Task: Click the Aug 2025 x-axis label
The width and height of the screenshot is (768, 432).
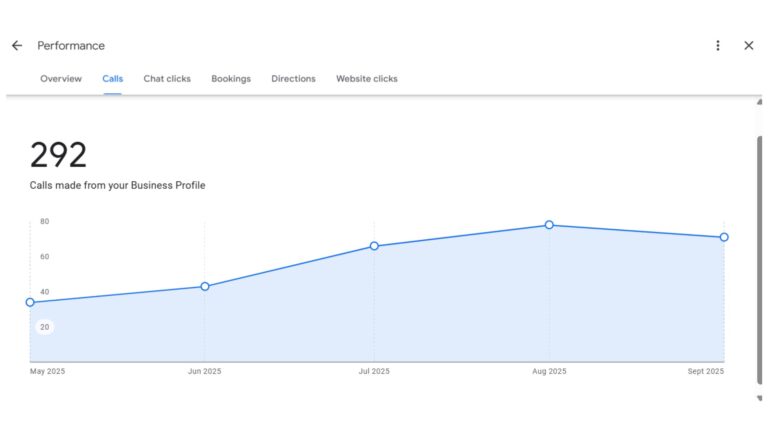Action: [x=549, y=372]
